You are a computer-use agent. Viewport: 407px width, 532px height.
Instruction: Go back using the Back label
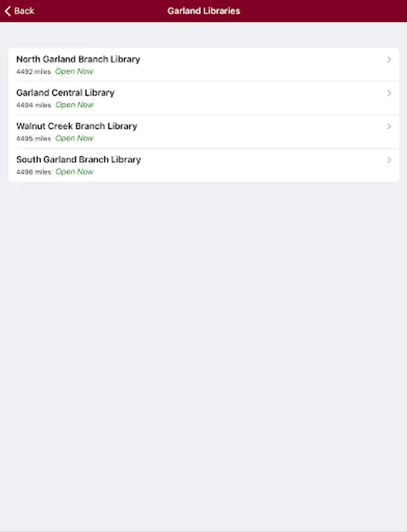pos(24,11)
